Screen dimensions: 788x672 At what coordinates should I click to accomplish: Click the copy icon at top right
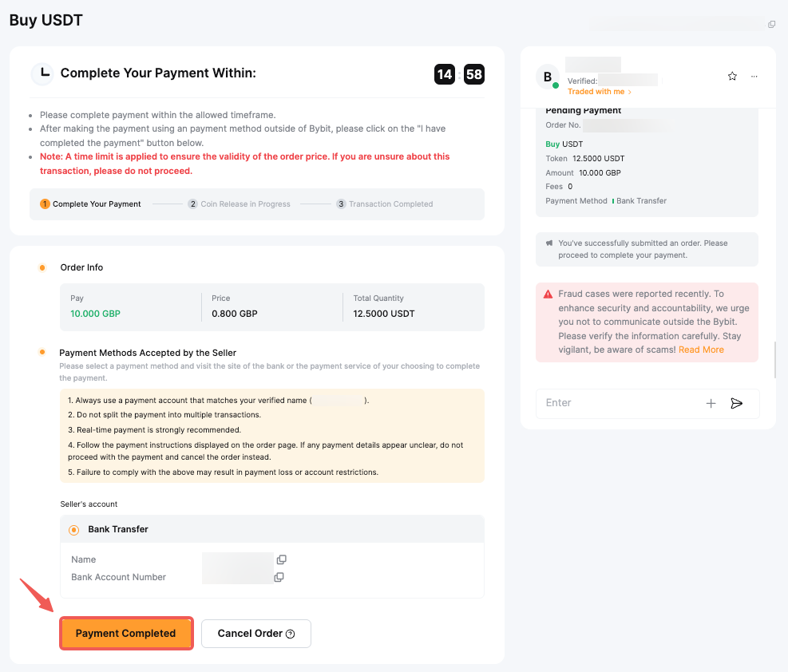click(771, 25)
